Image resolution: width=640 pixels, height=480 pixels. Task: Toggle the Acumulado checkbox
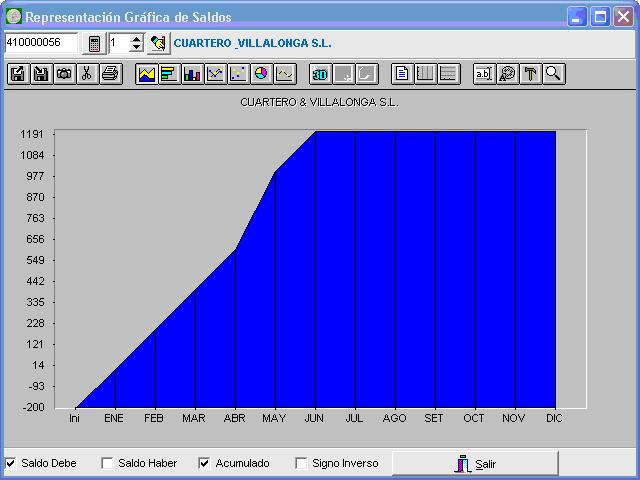pos(205,463)
